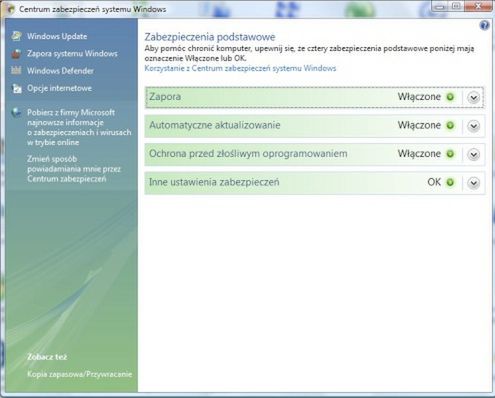Open Zapora systemu Windows link
This screenshot has width=495, height=398.
[x=72, y=54]
